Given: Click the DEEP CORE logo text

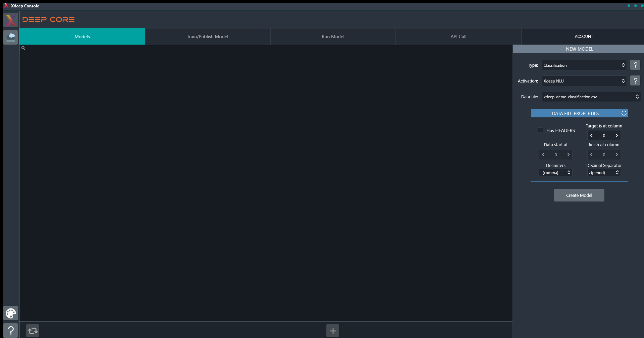Looking at the screenshot, I should tap(49, 19).
